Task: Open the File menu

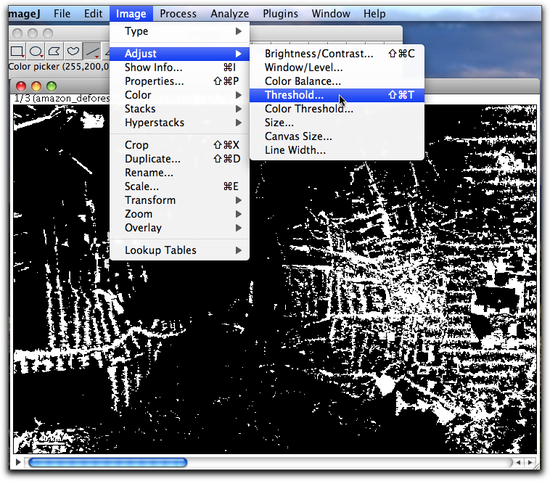Action: tap(62, 14)
